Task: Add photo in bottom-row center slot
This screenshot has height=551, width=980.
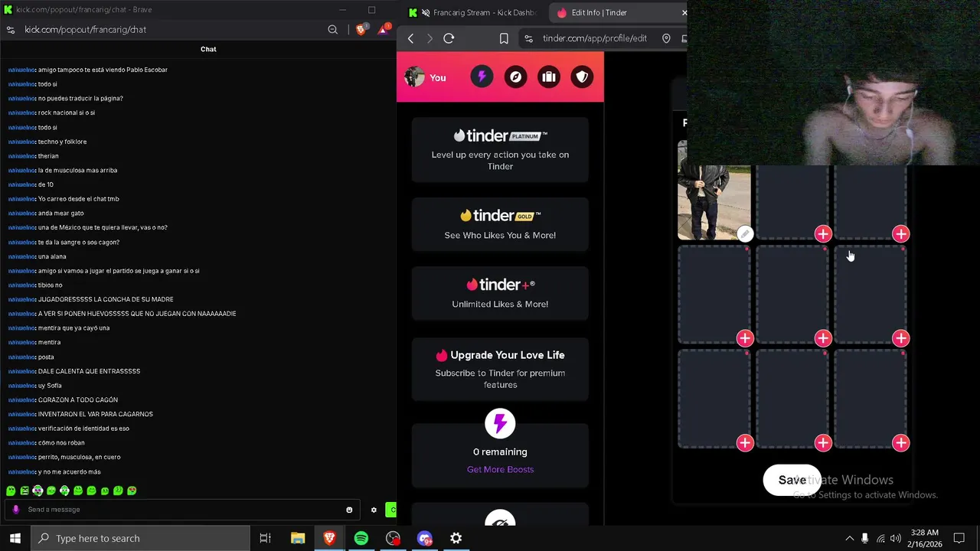Action: tap(823, 442)
